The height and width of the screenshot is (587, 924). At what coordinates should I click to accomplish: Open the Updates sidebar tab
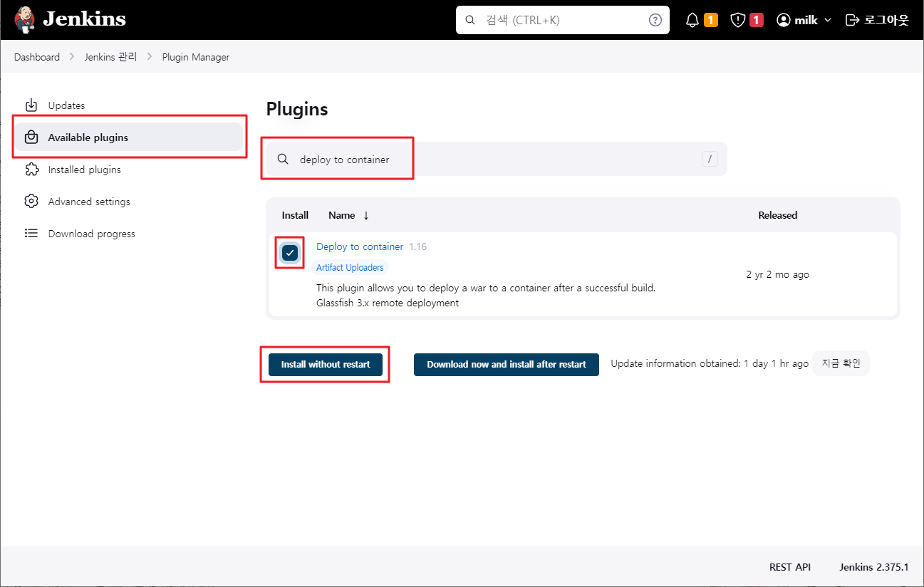(x=130, y=105)
